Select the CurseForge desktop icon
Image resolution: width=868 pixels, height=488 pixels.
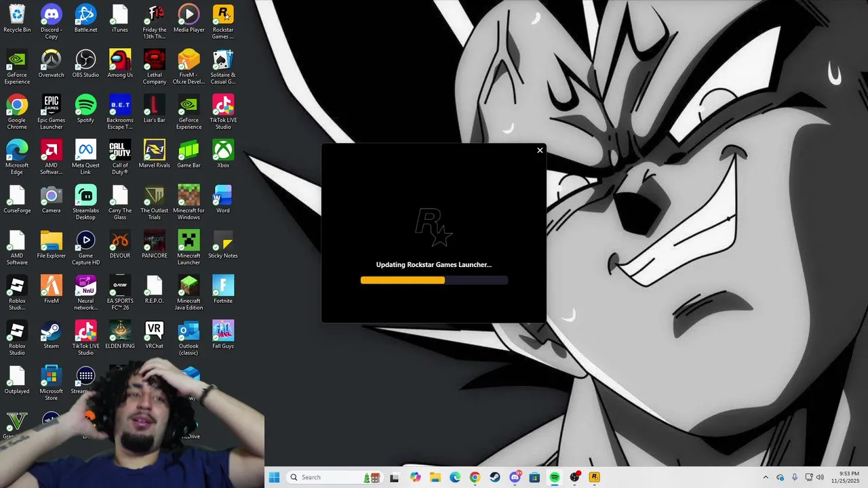click(x=17, y=200)
